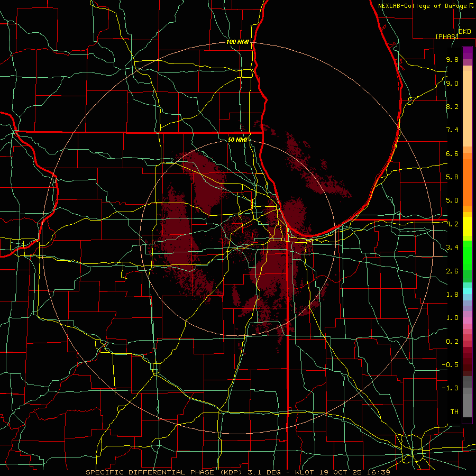The image size is (476, 476).
Task: Click the 2.6 legend value
Action: [x=452, y=271]
